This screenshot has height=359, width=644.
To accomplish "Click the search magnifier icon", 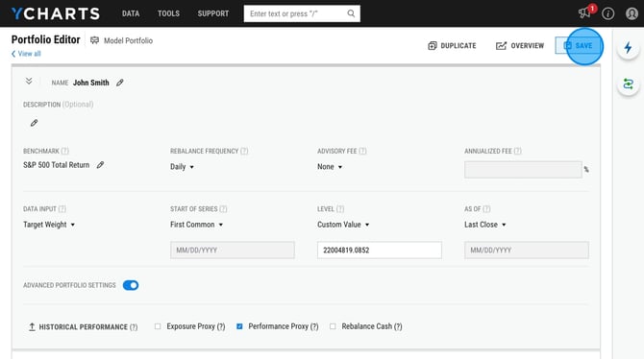I will pos(351,13).
